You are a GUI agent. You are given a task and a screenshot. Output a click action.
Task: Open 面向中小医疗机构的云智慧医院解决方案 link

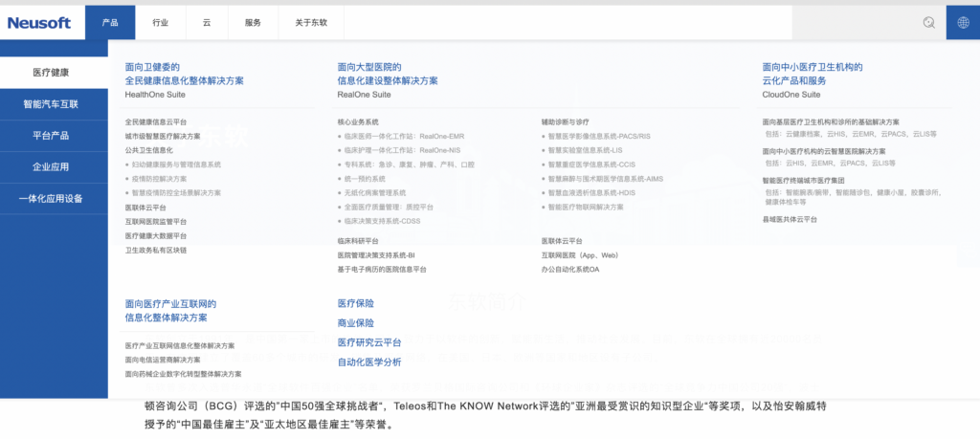(824, 151)
